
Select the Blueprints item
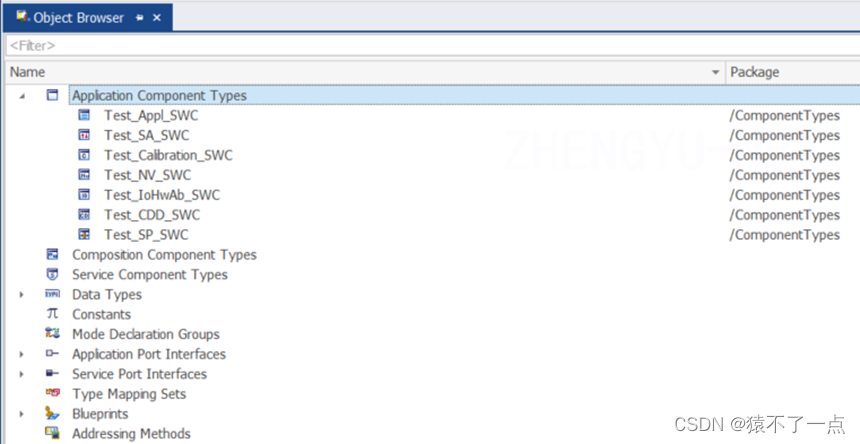[x=100, y=413]
